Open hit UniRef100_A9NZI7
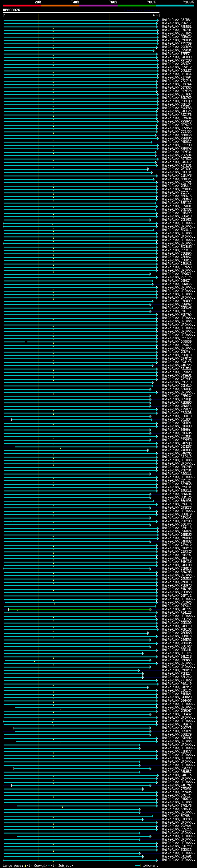This screenshot has width=197, height=868. pyautogui.click(x=177, y=23)
